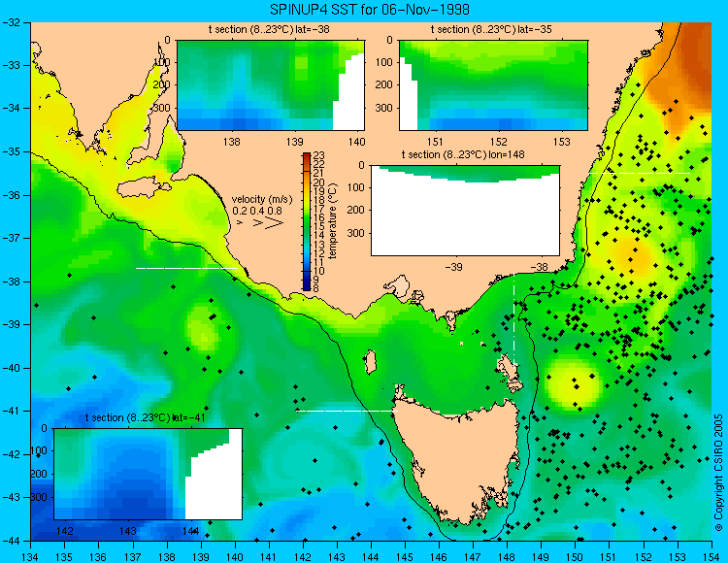
Task: Click the "141" label on the longitude axis
Action: tap(269, 557)
